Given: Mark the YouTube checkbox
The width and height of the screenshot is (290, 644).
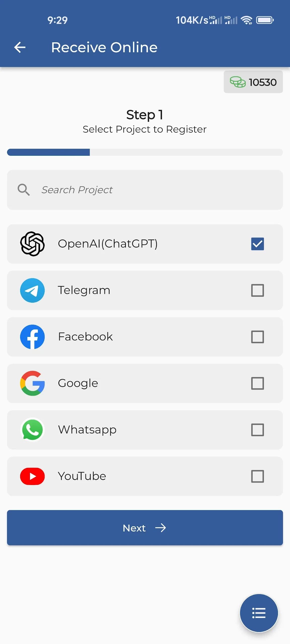Looking at the screenshot, I should pyautogui.click(x=257, y=476).
